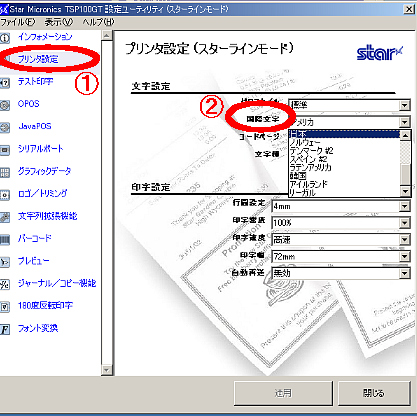Open the OPOS icon in sidebar

(5, 105)
